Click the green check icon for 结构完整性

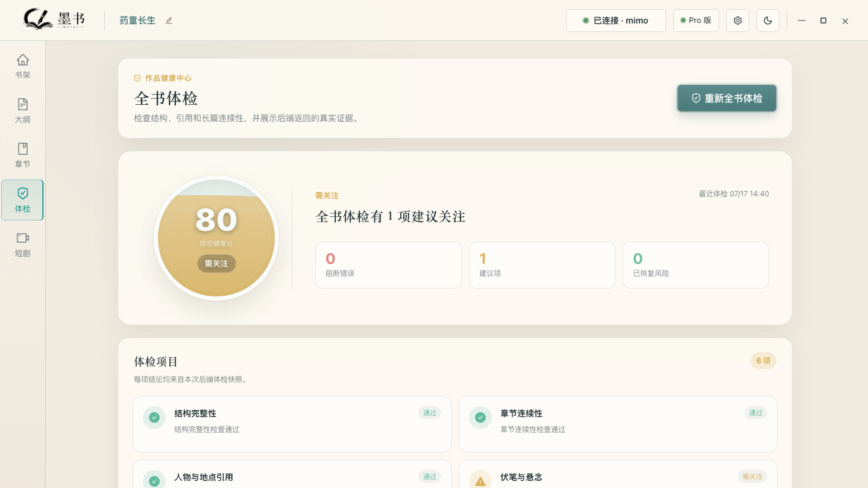(x=154, y=418)
